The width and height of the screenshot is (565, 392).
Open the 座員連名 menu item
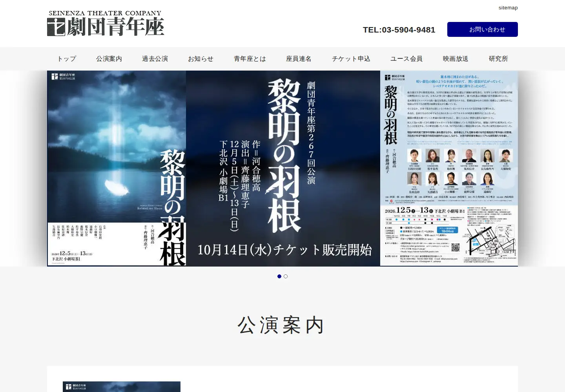tap(299, 59)
